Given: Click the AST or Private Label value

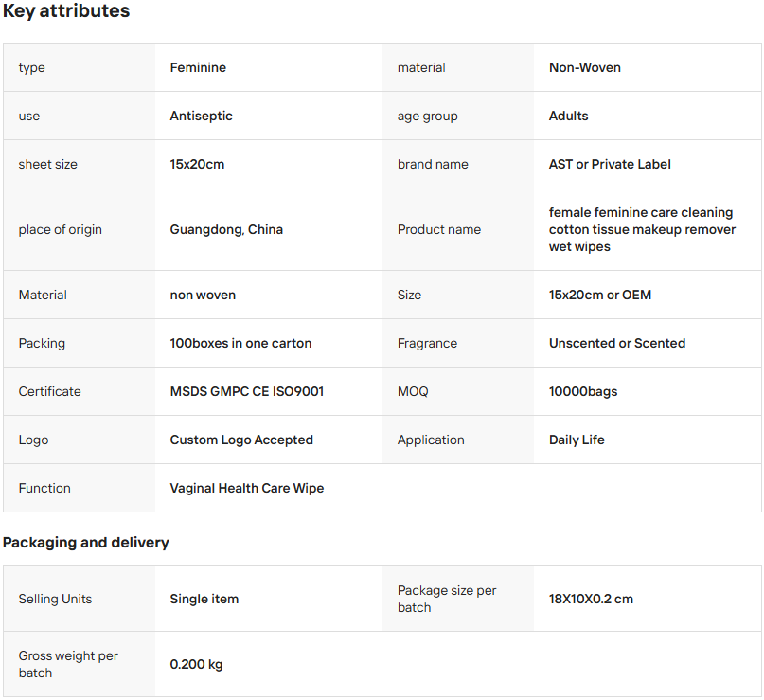Looking at the screenshot, I should pyautogui.click(x=610, y=164).
